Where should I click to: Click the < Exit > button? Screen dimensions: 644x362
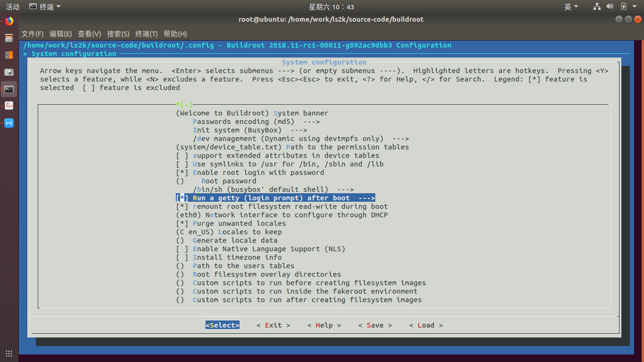click(273, 325)
